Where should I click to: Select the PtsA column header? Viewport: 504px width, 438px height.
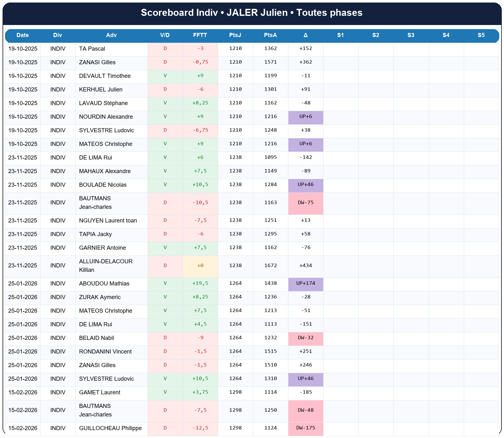tap(270, 35)
